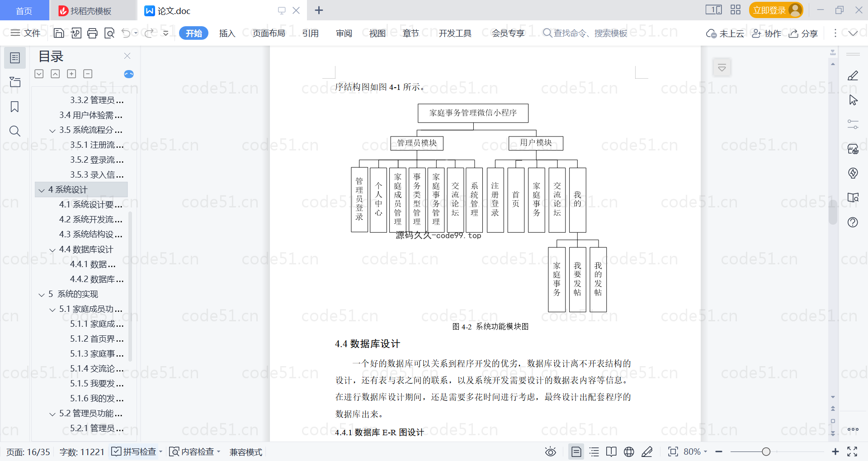
Task: Toggle writing mode pen icon in status bar
Action: coord(647,452)
